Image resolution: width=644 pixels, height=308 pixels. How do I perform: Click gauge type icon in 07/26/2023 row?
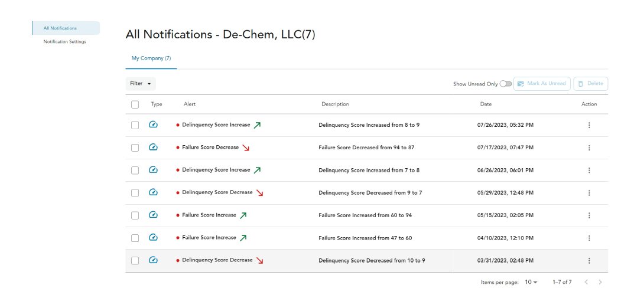(x=153, y=124)
